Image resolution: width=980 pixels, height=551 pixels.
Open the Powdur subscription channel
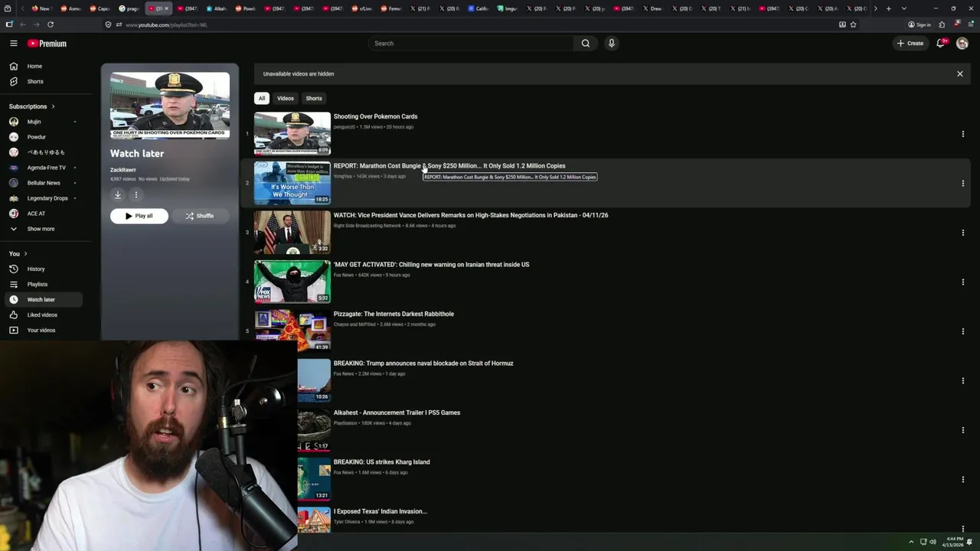coord(44,137)
